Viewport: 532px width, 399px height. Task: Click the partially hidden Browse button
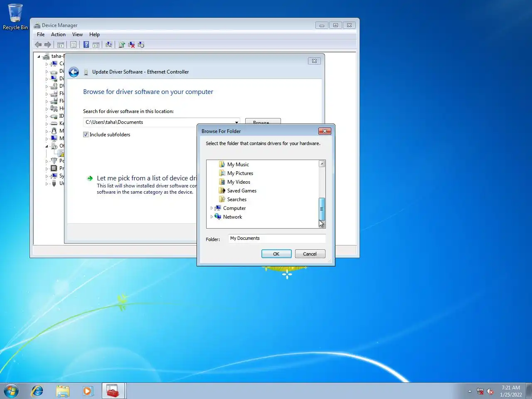point(263,121)
